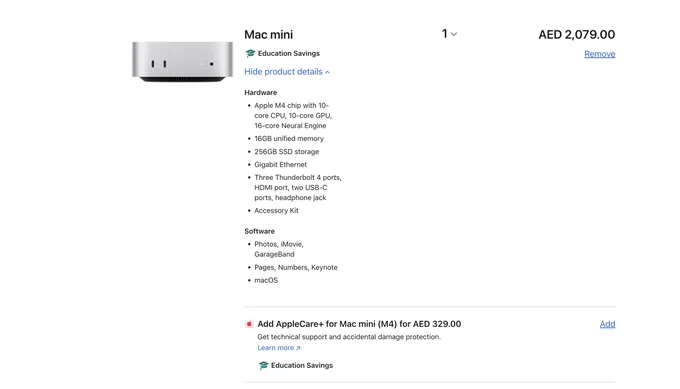This screenshot has height=389, width=680.
Task: Collapse details via Hide product details
Action: click(x=287, y=72)
